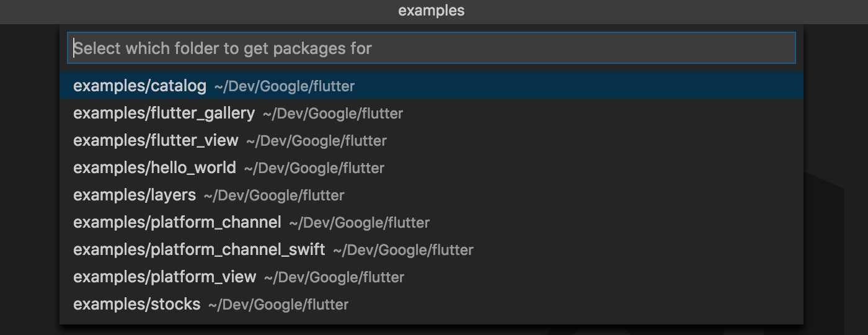Screen dimensions: 868x335
Task: Select examples/catalog from the list
Action: coord(431,86)
